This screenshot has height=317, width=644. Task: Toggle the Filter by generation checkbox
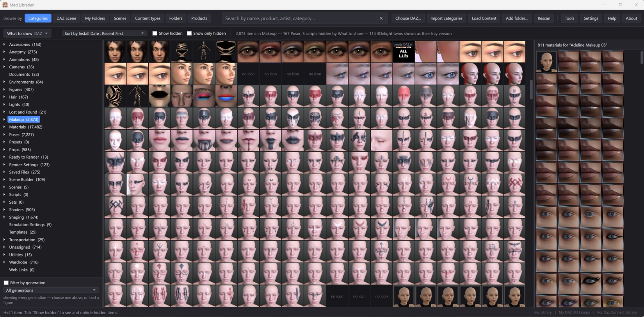[6, 283]
